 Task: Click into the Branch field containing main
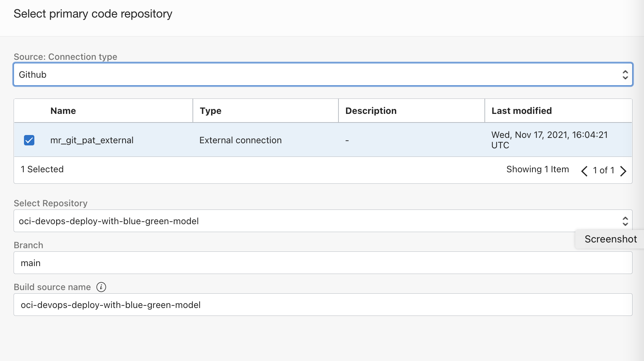[x=323, y=263]
